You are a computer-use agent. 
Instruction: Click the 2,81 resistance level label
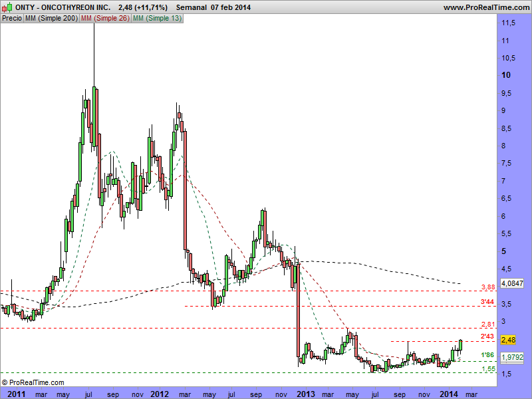click(x=488, y=324)
